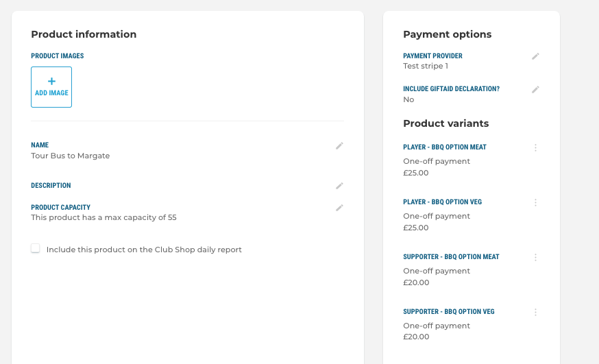Screen dimensions: 599x364
Task: Edit the GiftAid declaration setting
Action: point(535,89)
